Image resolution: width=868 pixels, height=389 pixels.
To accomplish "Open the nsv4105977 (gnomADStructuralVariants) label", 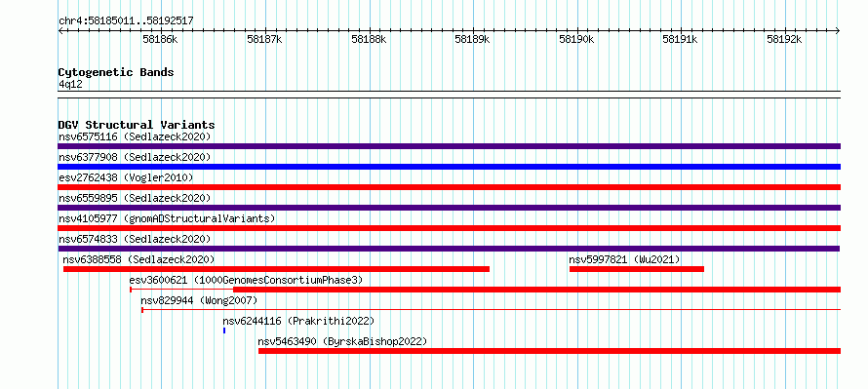I will point(167,218).
